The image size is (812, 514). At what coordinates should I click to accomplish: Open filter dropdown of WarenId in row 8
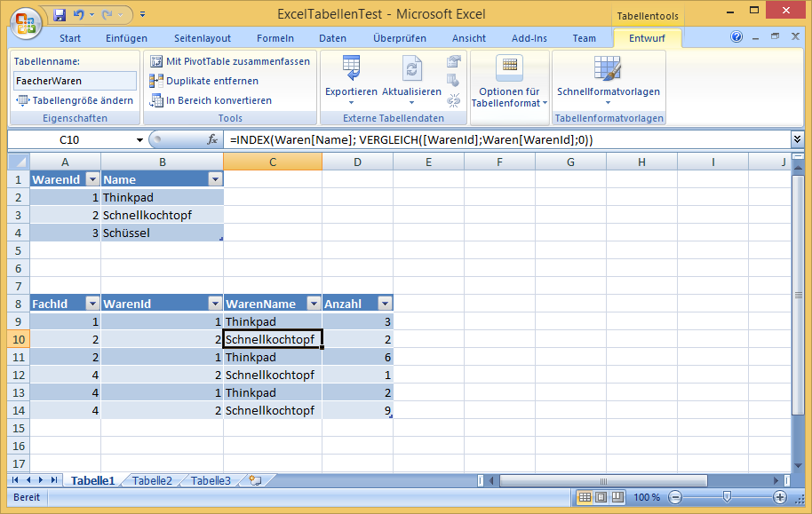215,304
